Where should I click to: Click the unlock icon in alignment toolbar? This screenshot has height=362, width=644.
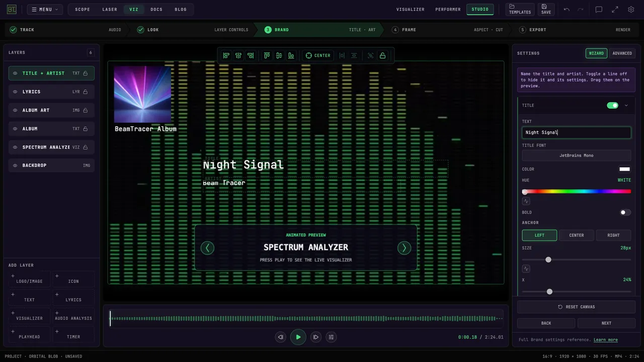(x=383, y=55)
